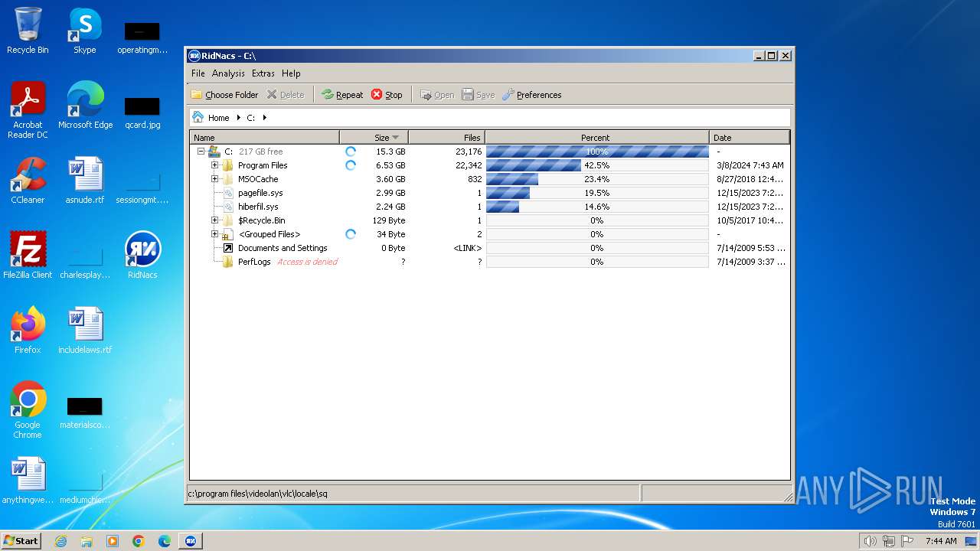Open Acrobat Reader DC desktop icon
Screen dimensions: 980x551
coord(28,110)
